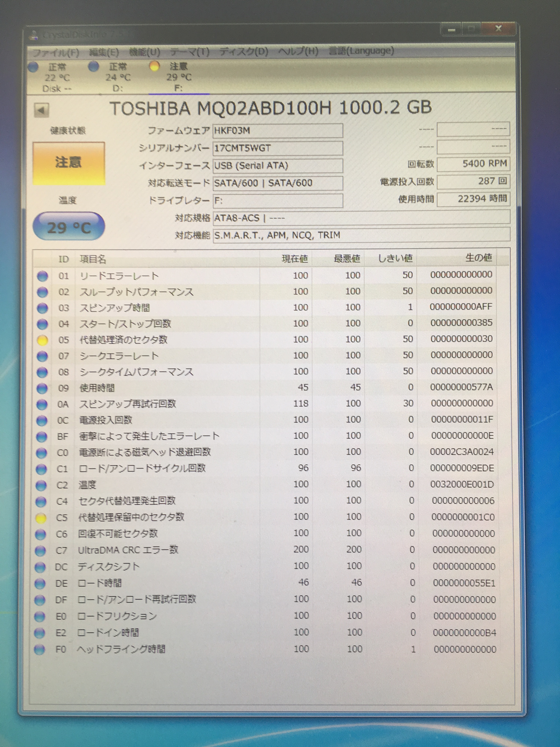Viewport: 560px width, 747px height.
Task: Click the status icon for row DE ロード時間
Action: 40,584
